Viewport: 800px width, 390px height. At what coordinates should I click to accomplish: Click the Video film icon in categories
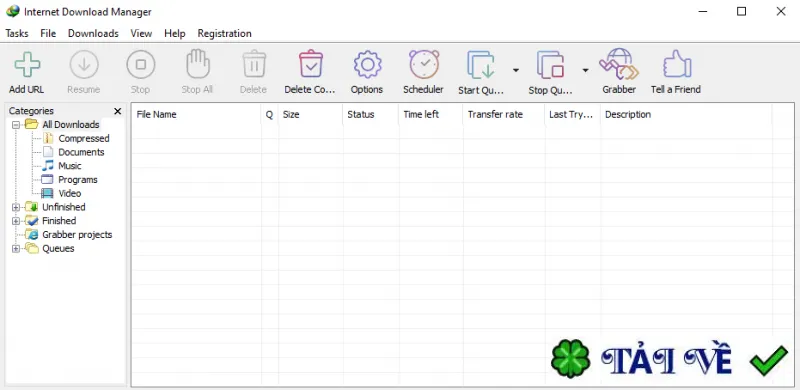(47, 193)
